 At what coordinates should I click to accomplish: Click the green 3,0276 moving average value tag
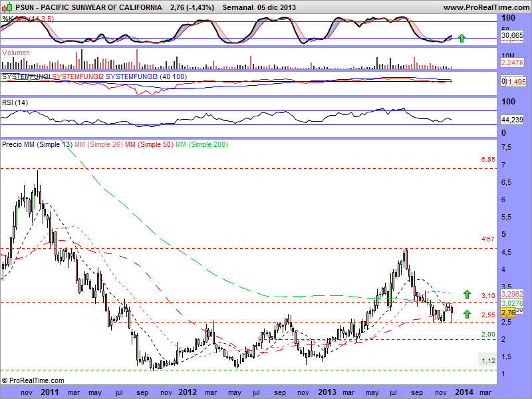(x=512, y=303)
